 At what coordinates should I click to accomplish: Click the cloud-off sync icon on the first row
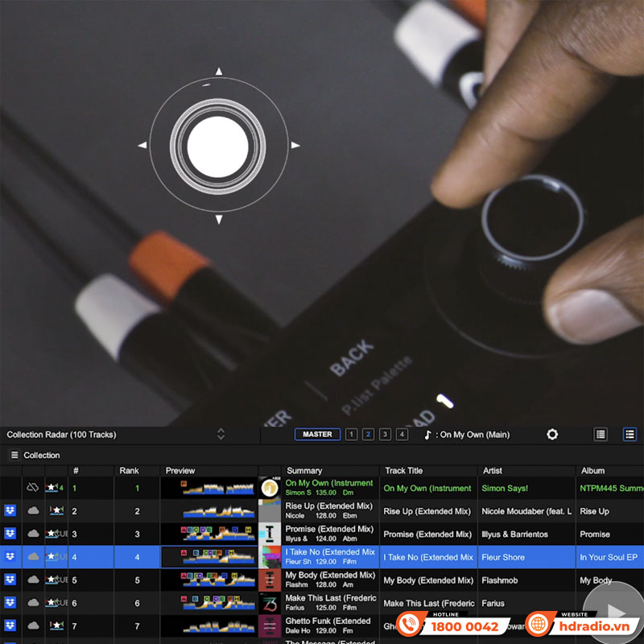click(x=33, y=488)
